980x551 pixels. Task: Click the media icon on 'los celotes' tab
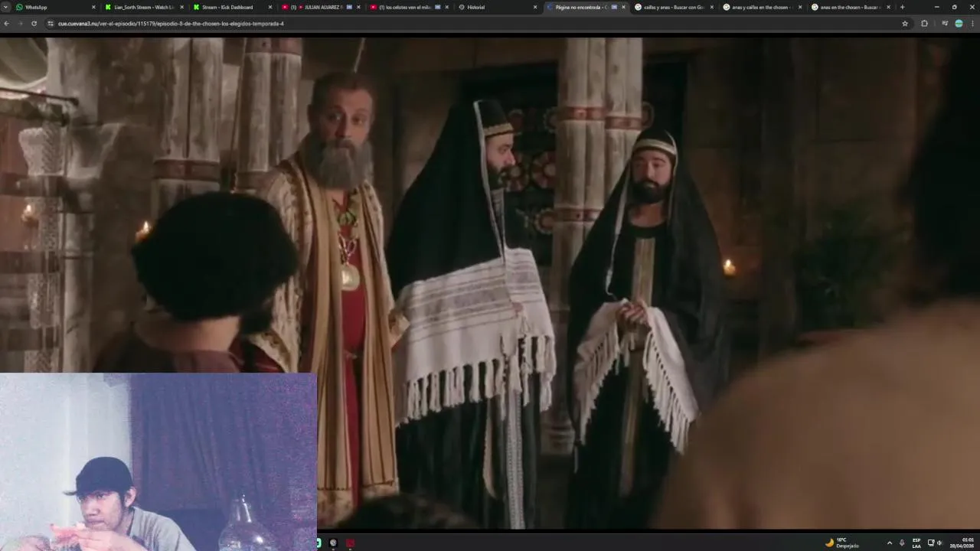437,7
